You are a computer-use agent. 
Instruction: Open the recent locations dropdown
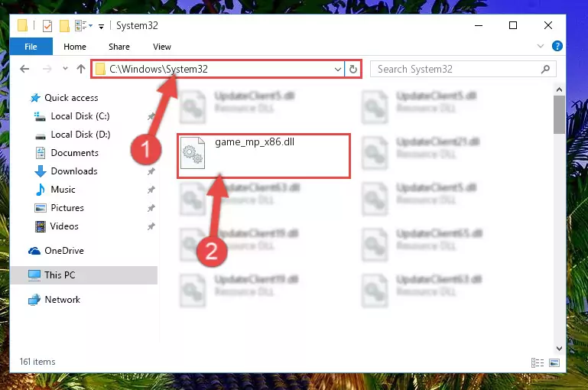point(65,68)
